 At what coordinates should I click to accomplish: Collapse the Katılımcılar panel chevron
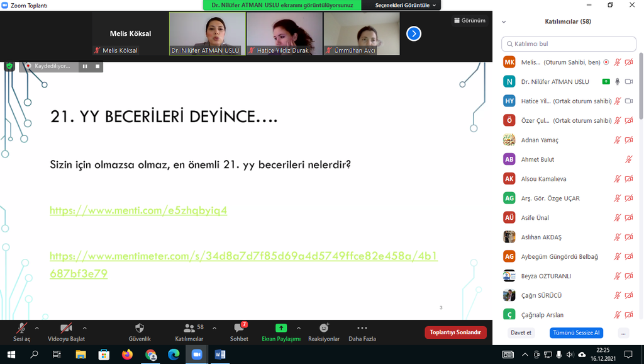click(x=504, y=21)
